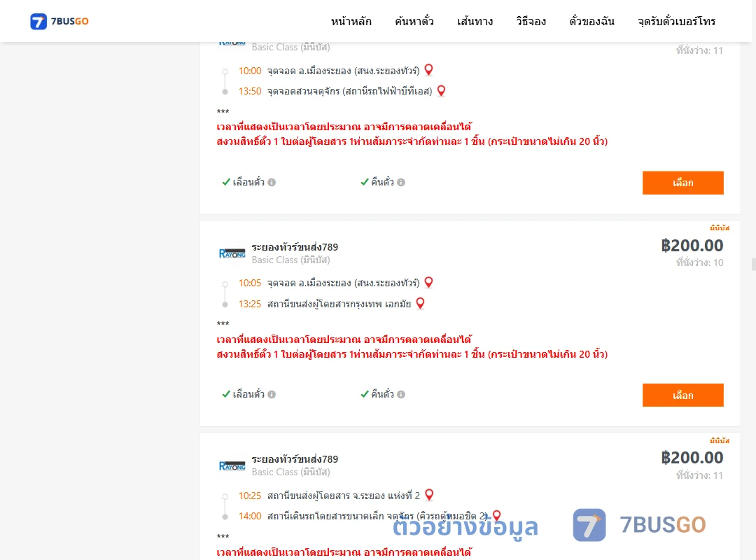
Task: Open ตั๋วของฉัน navigation link
Action: 591,21
